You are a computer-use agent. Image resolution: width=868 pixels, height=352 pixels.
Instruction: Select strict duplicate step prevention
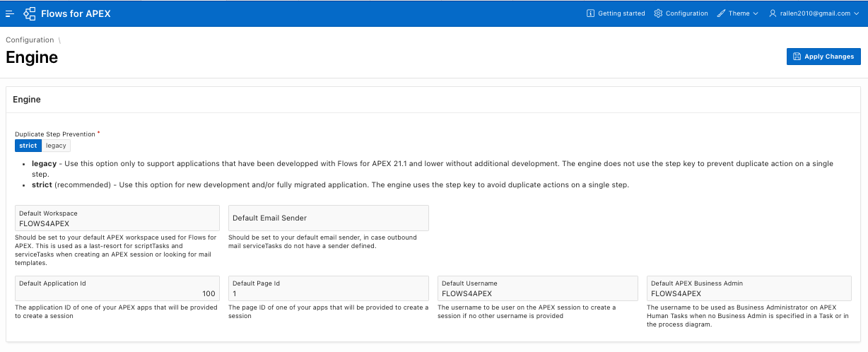(28, 146)
